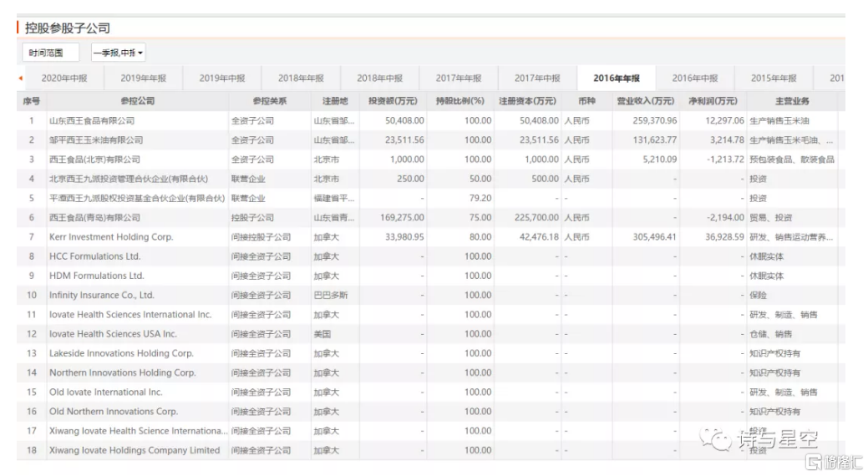Select row 西王食品(北京)有限公司

coord(431,160)
